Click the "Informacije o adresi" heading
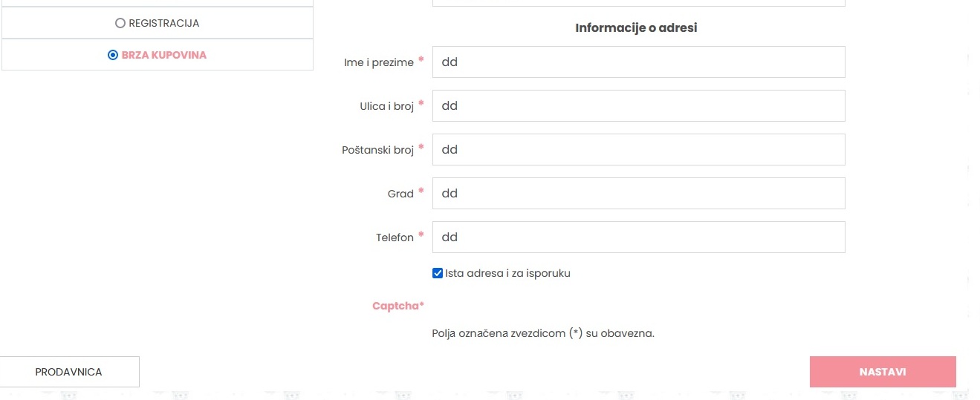980x400 pixels. [x=636, y=28]
